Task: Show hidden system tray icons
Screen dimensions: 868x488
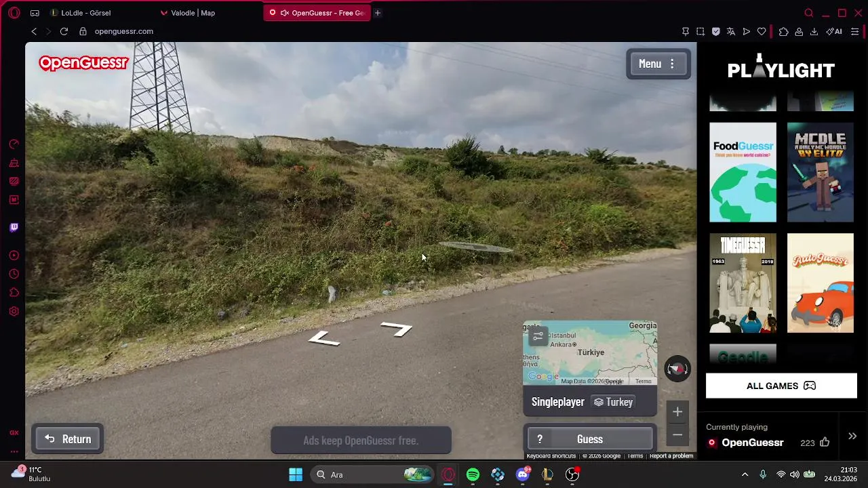Action: coord(745,474)
